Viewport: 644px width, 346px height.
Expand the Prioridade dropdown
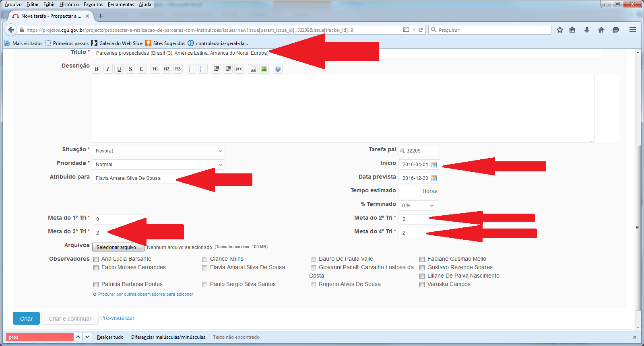[x=158, y=165]
